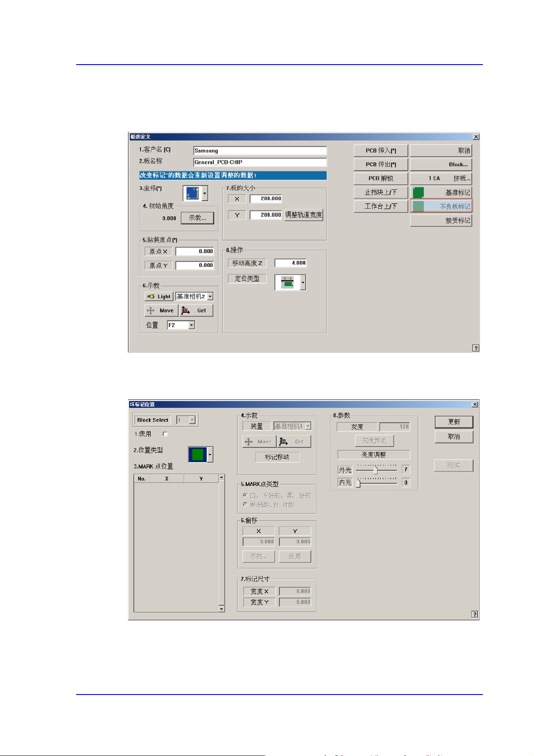
Task: Select radio 黑:错的,白:对的
Action: coord(245,505)
